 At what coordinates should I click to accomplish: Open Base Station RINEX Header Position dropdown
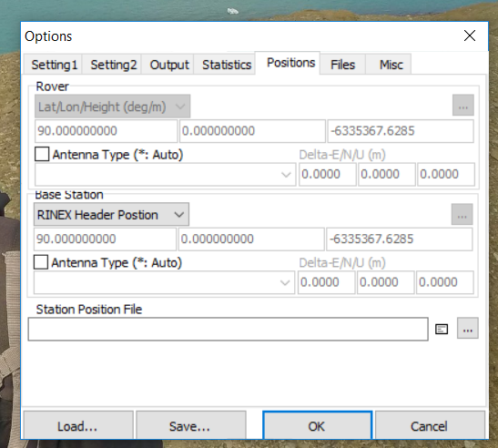coord(111,215)
